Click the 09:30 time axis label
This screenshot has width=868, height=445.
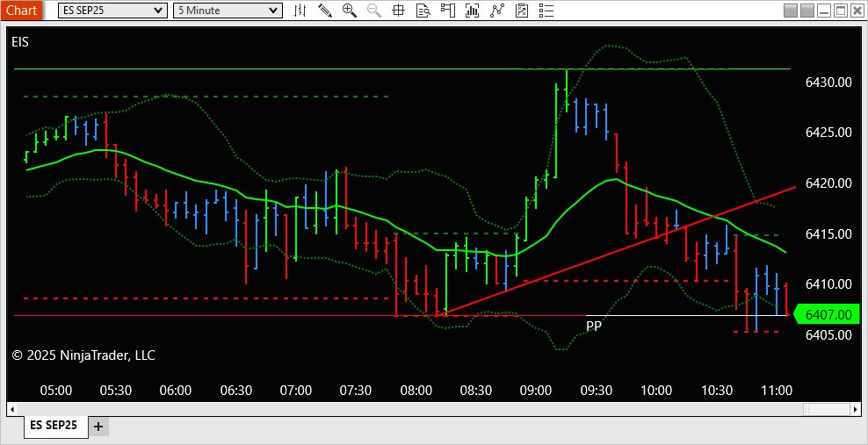coord(597,391)
